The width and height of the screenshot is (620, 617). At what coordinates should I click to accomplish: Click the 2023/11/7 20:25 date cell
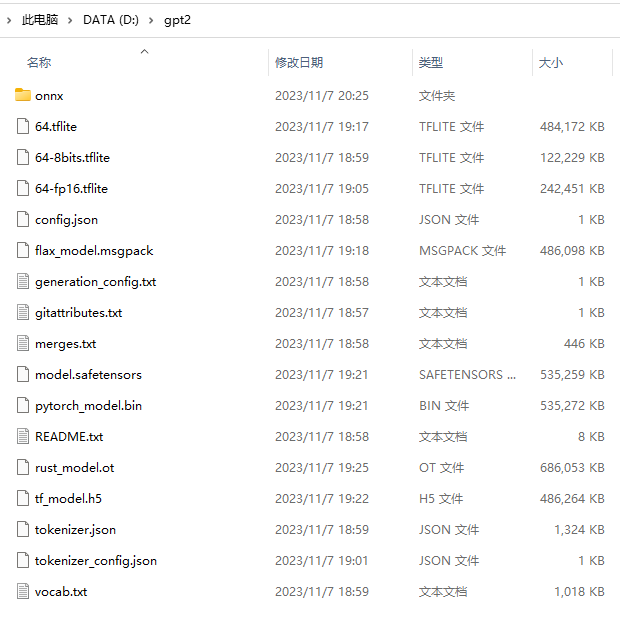[322, 96]
